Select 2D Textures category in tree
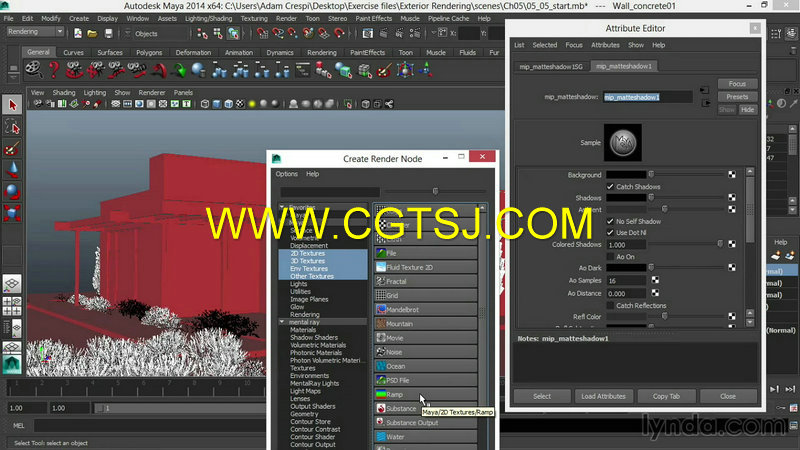The image size is (800, 450). click(307, 254)
